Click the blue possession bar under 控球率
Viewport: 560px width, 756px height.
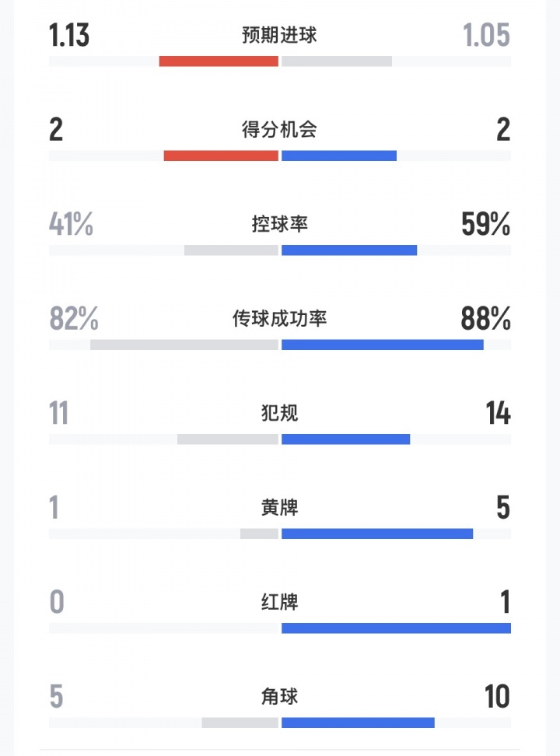348,250
